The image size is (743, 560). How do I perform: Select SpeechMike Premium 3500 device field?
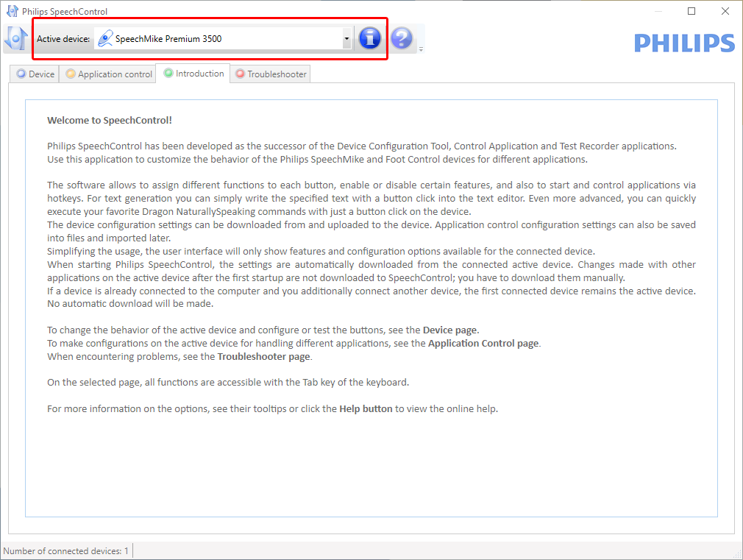[223, 39]
